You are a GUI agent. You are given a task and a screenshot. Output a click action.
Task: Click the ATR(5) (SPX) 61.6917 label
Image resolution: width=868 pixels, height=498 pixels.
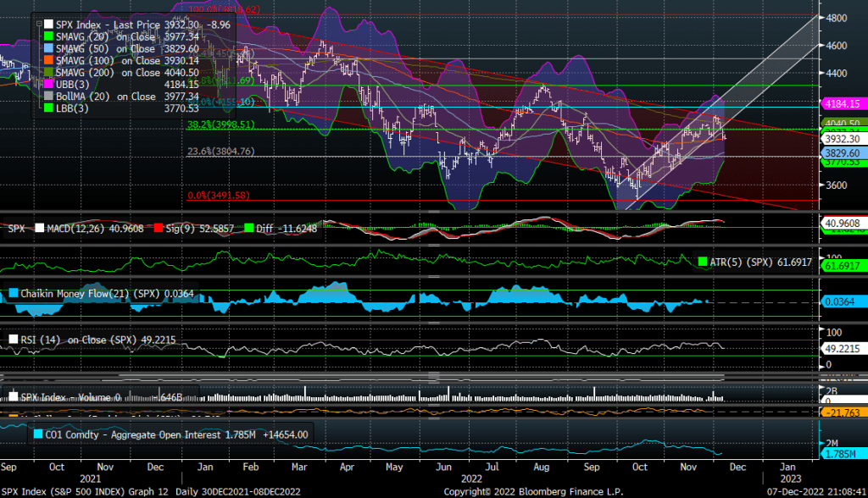coord(760,262)
